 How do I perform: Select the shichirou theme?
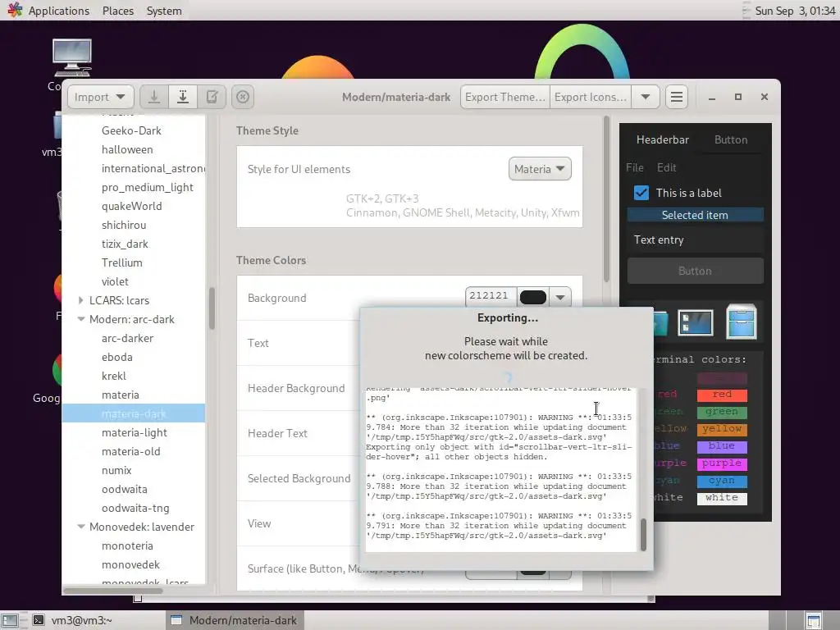[124, 225]
